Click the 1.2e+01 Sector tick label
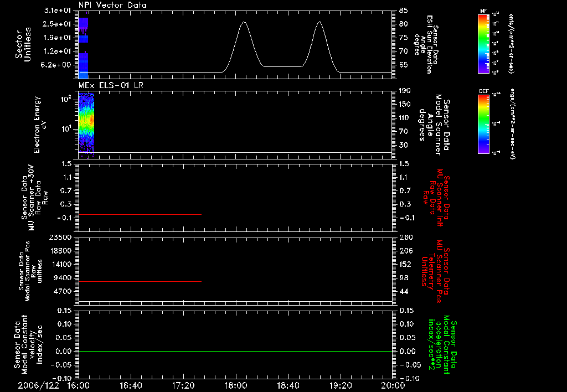The image size is (567, 392). click(57, 51)
